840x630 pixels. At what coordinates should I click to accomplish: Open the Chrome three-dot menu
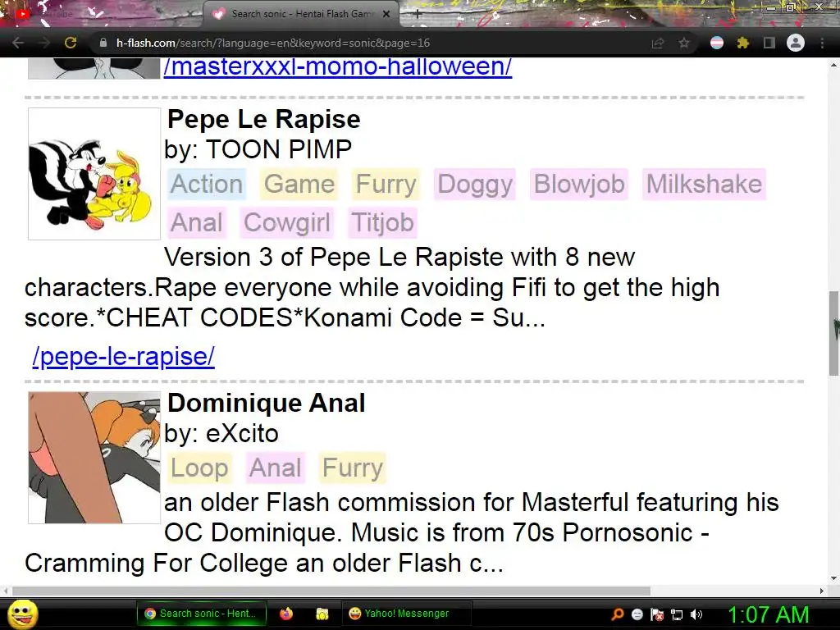click(x=822, y=43)
